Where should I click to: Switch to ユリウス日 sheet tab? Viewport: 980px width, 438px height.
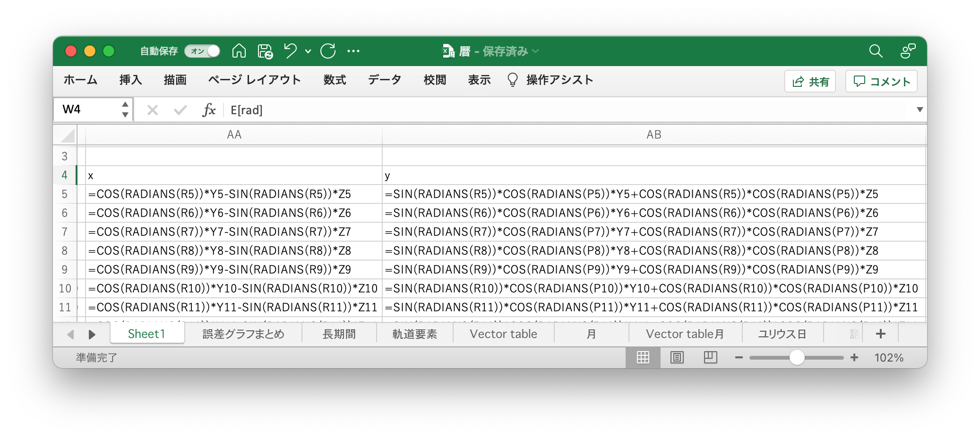click(x=782, y=334)
